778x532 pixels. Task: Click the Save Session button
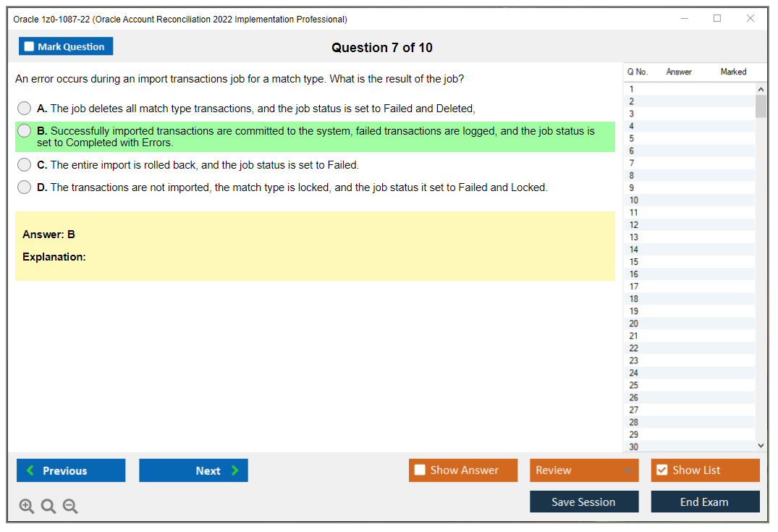click(x=584, y=501)
